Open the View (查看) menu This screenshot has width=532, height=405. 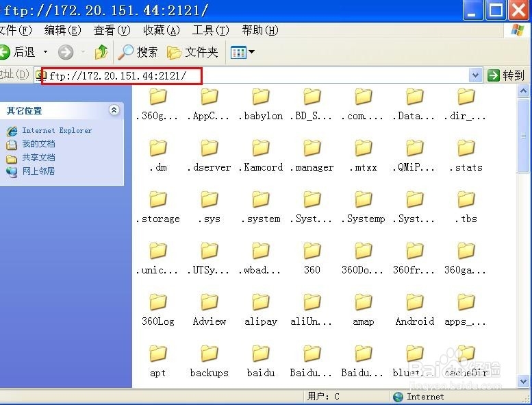[x=112, y=30]
